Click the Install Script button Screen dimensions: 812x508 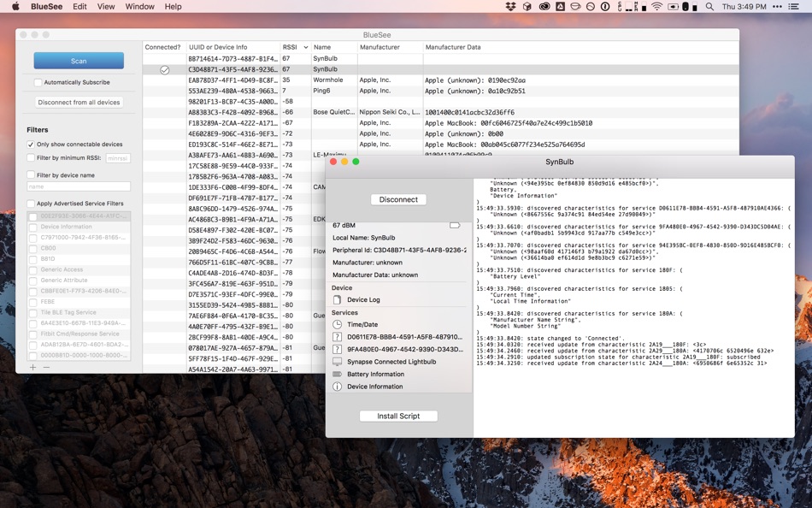click(x=398, y=416)
